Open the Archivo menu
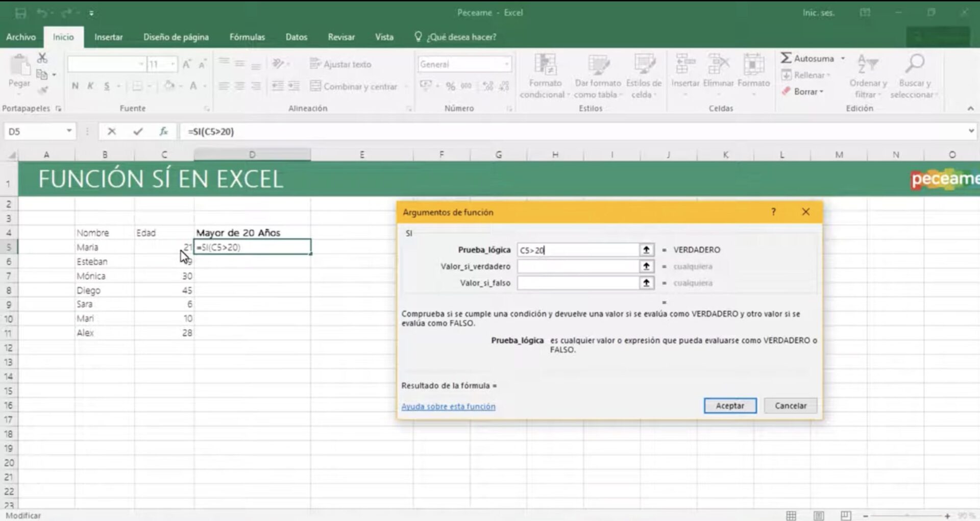980x521 pixels. point(21,37)
